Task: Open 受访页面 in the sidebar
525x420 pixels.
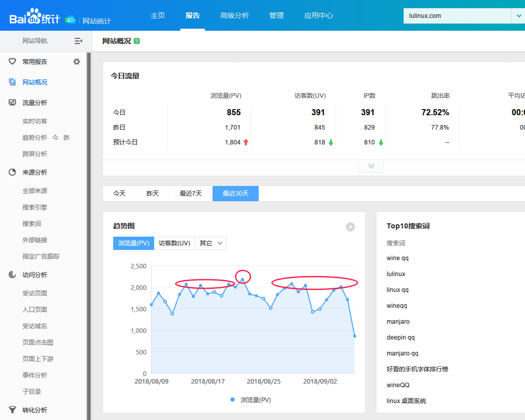Action: (35, 293)
